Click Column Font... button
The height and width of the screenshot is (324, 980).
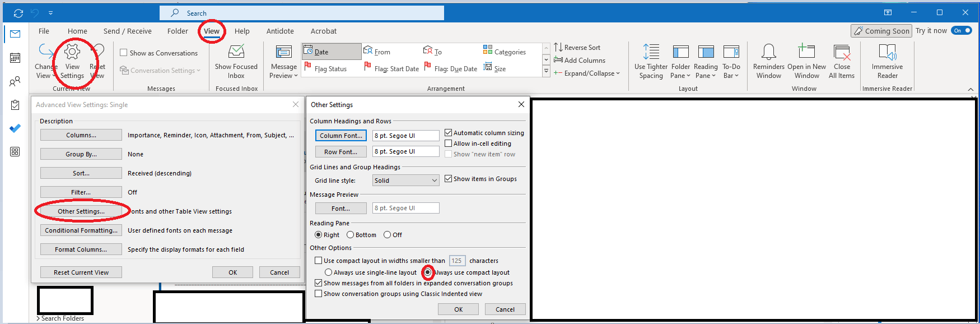point(341,136)
